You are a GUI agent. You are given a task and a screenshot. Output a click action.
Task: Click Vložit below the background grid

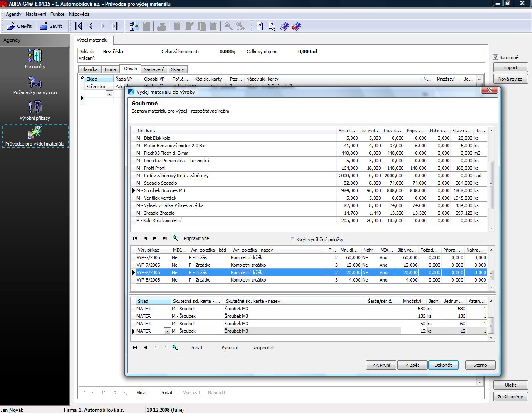tap(142, 393)
